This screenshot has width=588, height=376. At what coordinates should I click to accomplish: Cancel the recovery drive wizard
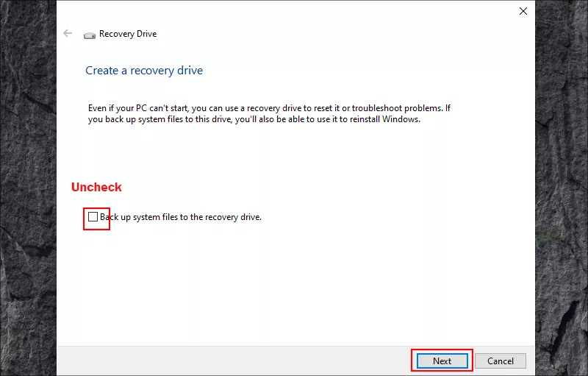tap(501, 361)
